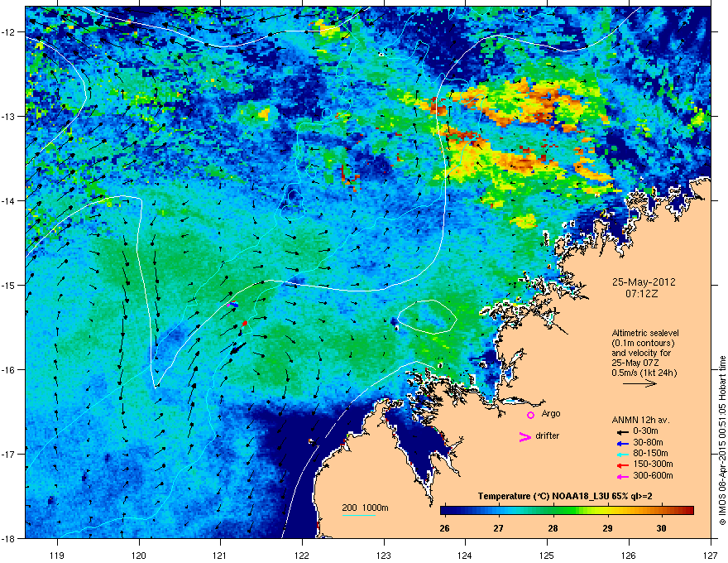Click the latitude axis label '-15'
Screen dimensions: 728x563
(x=8, y=285)
